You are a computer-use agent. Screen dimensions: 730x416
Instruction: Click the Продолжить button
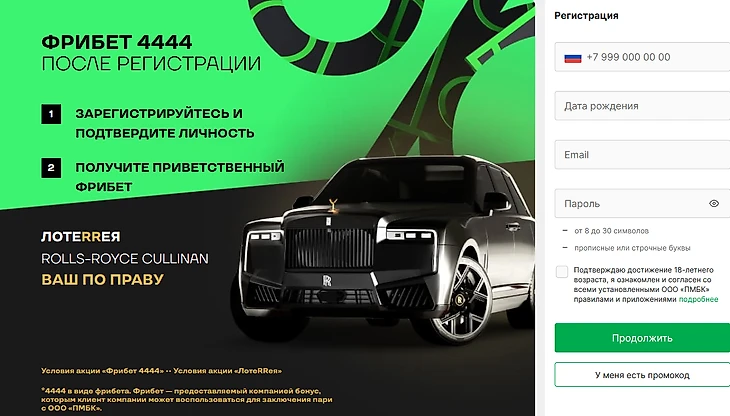[642, 338]
